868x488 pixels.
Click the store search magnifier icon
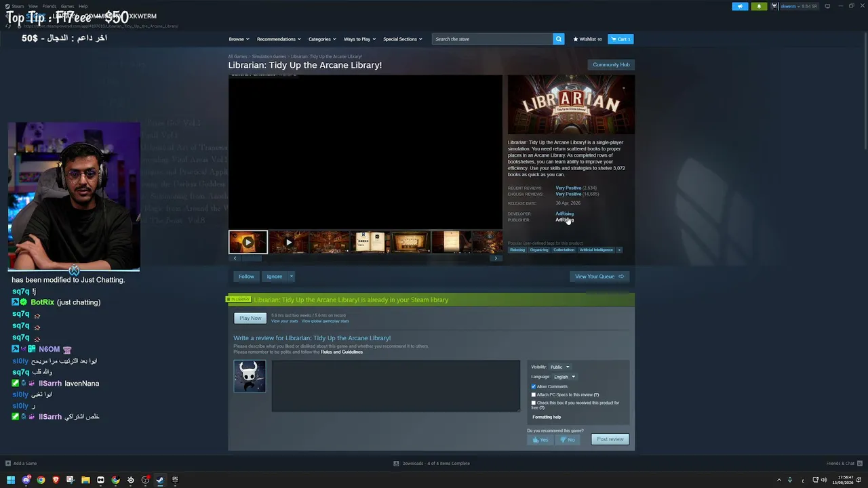pos(559,39)
